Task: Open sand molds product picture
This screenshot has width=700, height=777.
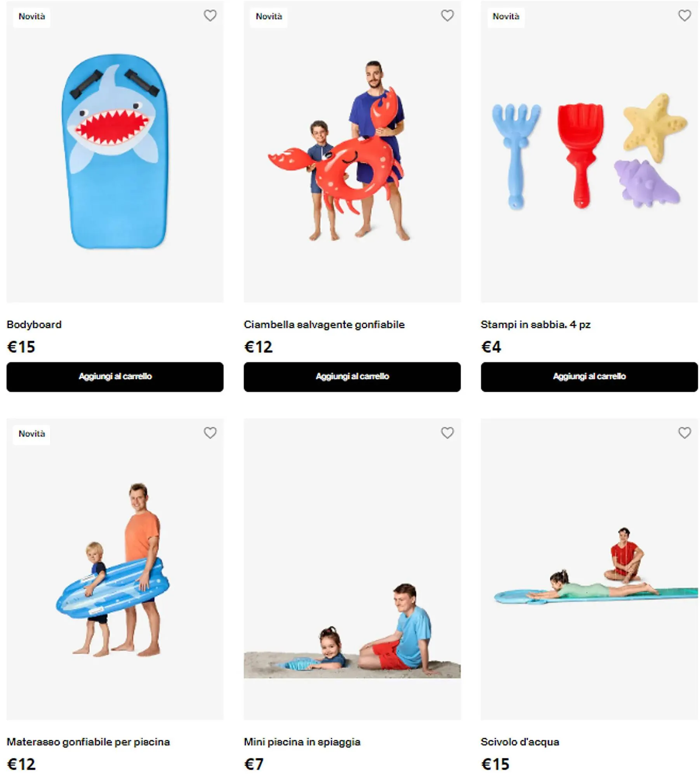Action: tap(589, 152)
